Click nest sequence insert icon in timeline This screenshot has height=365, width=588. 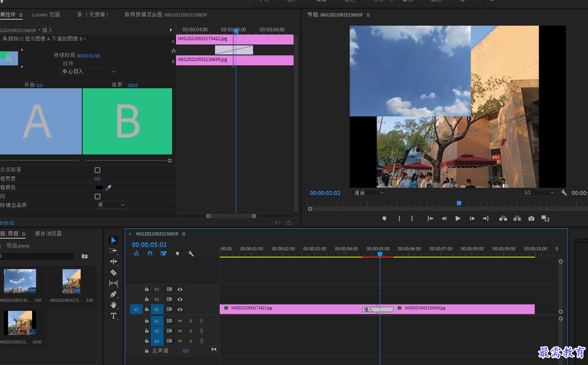[136, 253]
